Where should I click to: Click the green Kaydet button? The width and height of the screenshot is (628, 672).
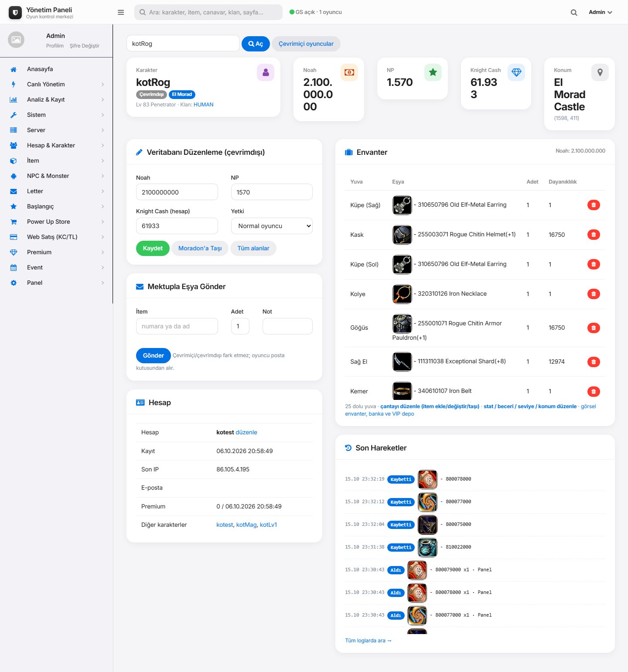tap(153, 248)
